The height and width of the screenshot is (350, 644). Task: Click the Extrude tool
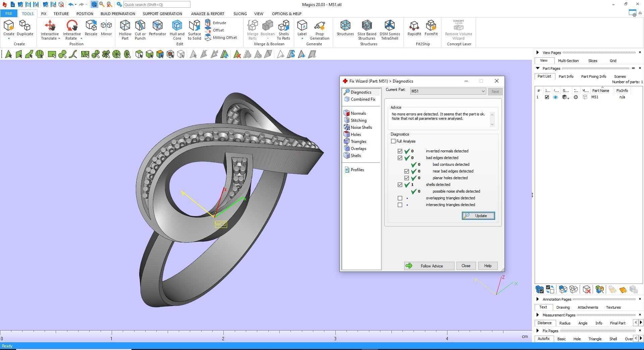pyautogui.click(x=216, y=23)
